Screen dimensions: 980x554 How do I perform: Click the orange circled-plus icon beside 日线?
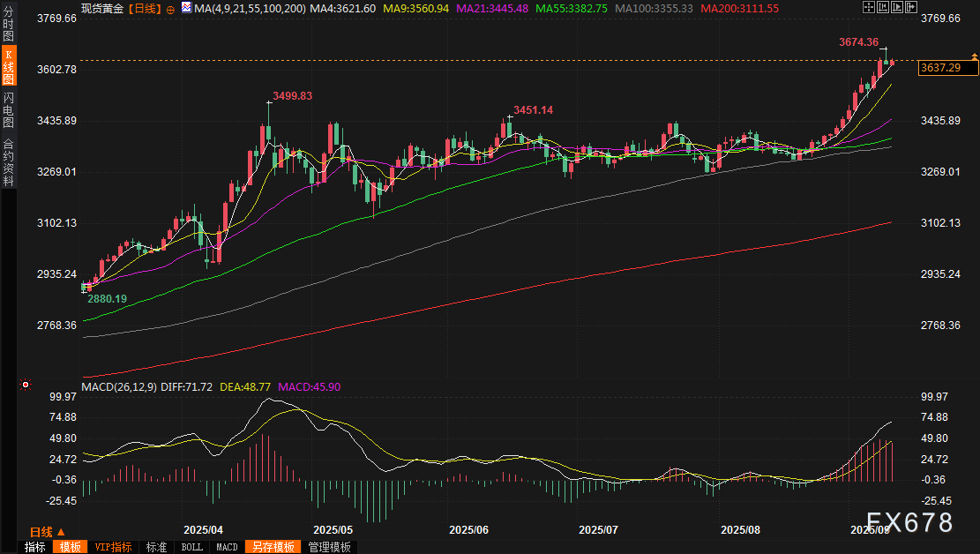click(x=170, y=8)
